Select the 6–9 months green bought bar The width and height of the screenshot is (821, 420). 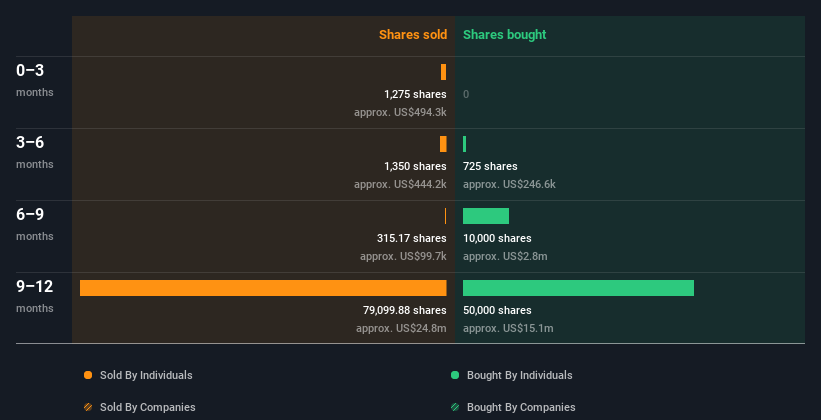pyautogui.click(x=486, y=216)
